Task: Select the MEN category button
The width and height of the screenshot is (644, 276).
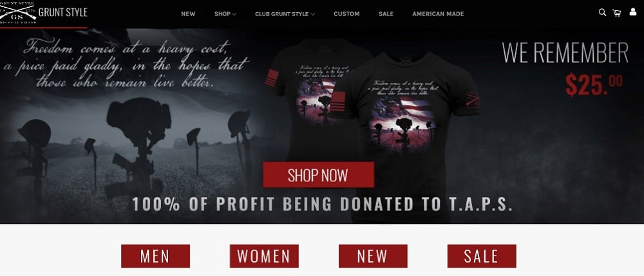Action: 155,256
